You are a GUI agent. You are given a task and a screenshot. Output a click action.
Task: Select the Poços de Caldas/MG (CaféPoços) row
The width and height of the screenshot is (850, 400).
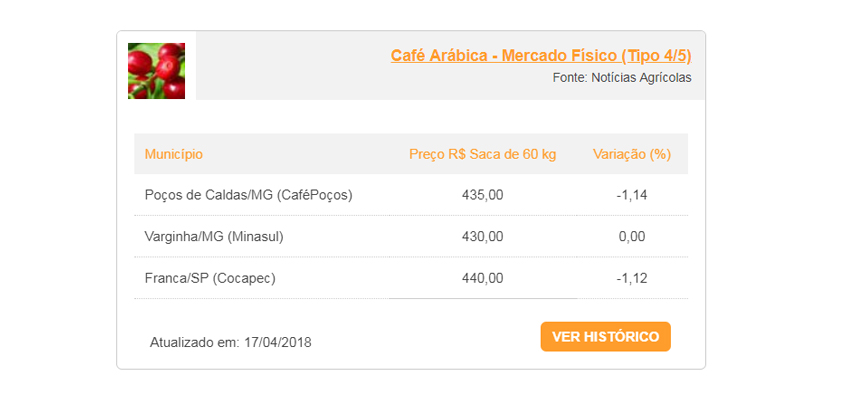coord(248,195)
